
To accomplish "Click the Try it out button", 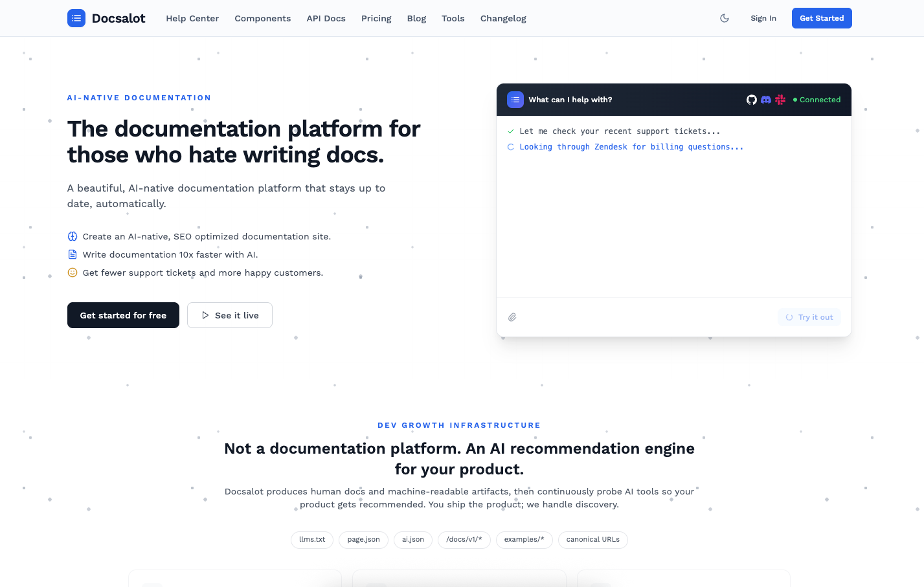I will pos(809,317).
